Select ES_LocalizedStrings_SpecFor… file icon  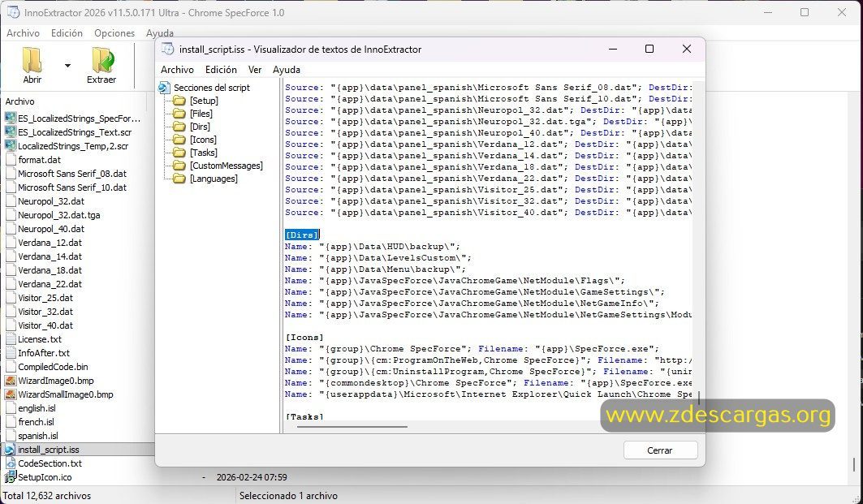pos(10,118)
